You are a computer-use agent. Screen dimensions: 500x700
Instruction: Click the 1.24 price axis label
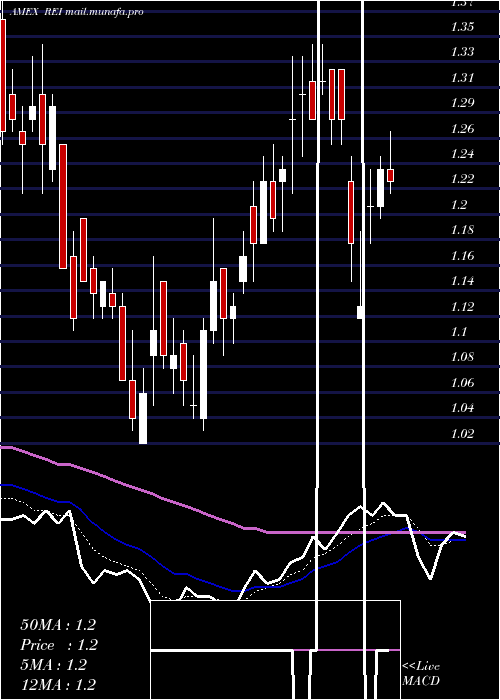point(462,154)
